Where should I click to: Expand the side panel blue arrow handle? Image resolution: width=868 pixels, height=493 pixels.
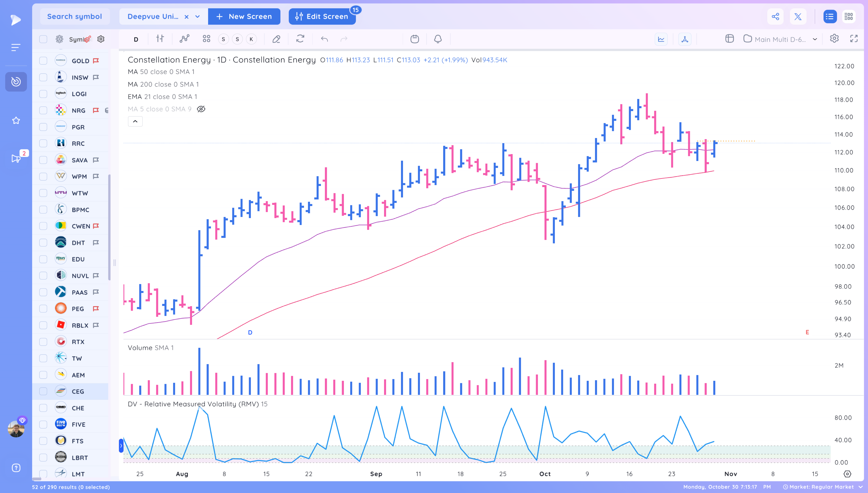(x=121, y=446)
